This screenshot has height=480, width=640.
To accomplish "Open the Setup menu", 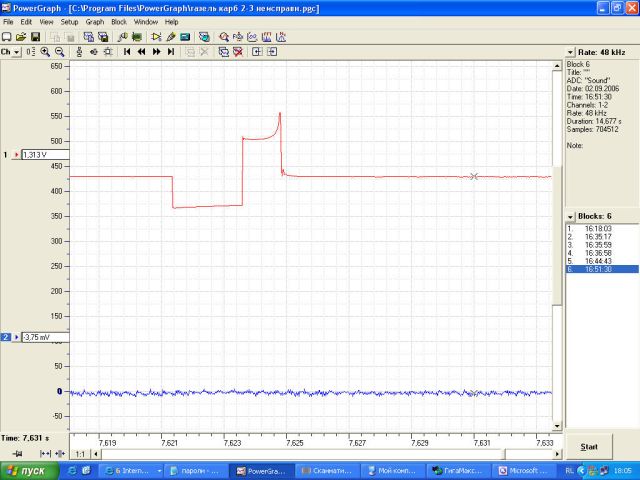I will pos(69,22).
